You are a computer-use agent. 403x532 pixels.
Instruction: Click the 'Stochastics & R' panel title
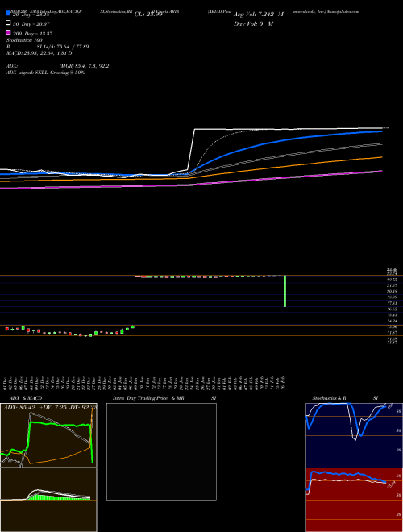[329, 398]
